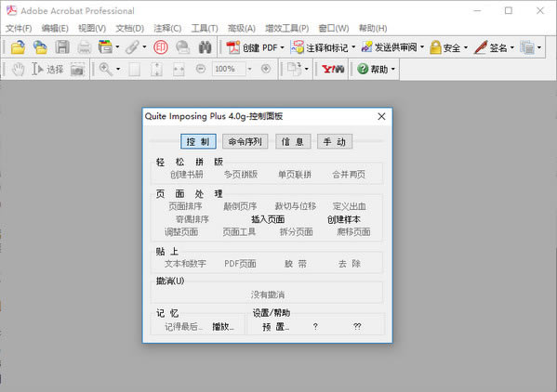Click the Save floppy disk icon
Screen dimensions: 557x392
[x=62, y=47]
